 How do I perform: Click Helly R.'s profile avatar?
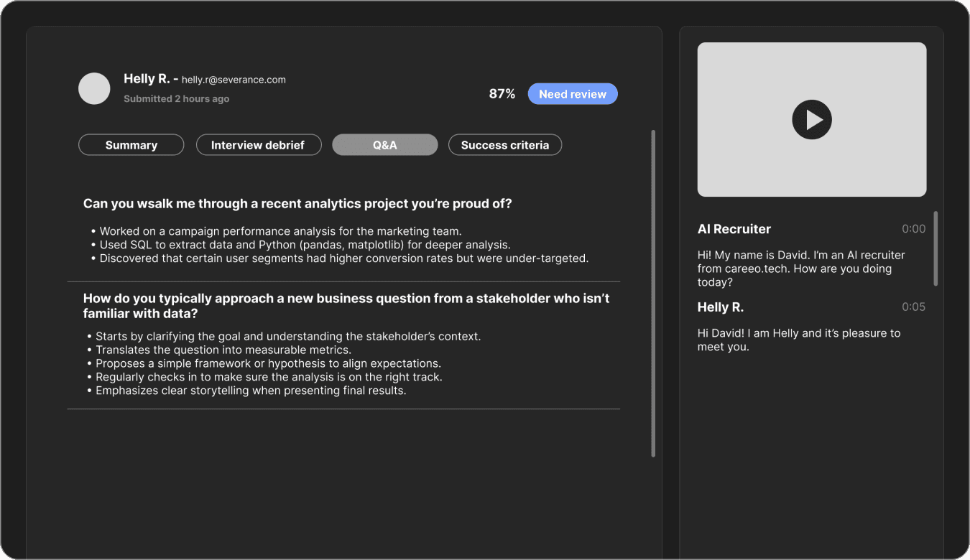click(94, 88)
